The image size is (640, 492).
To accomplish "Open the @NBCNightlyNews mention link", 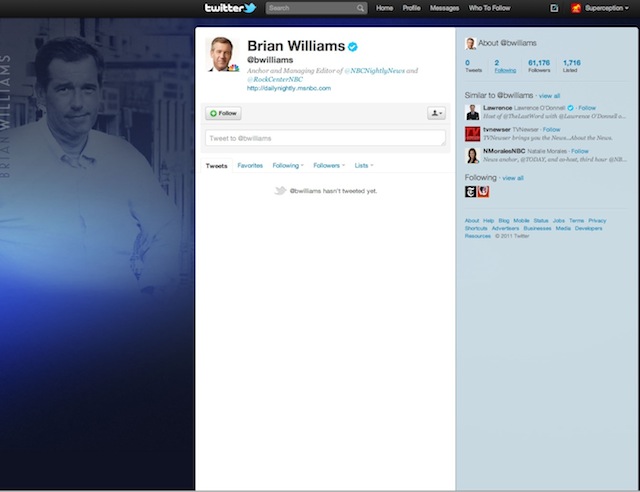I will click(x=374, y=71).
